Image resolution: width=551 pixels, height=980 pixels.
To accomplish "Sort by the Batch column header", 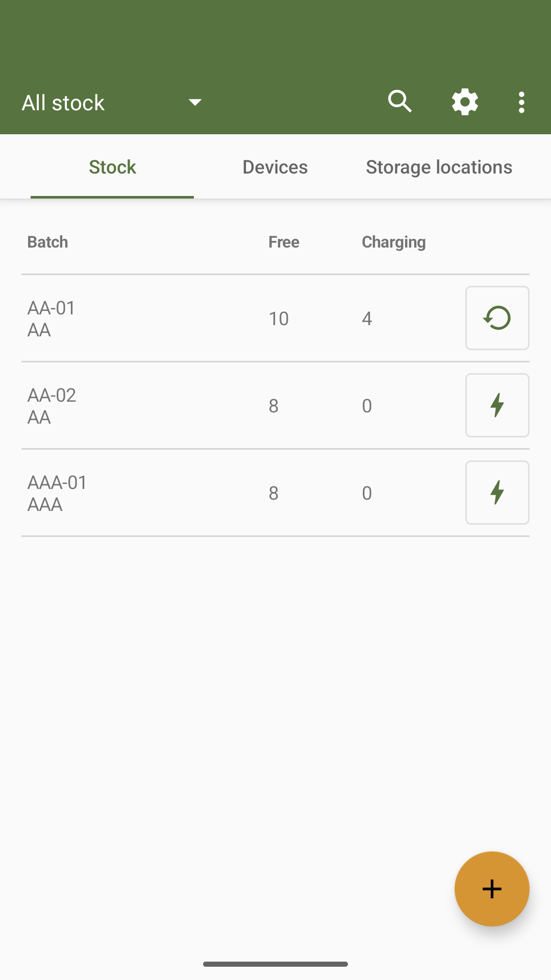I will pyautogui.click(x=47, y=242).
